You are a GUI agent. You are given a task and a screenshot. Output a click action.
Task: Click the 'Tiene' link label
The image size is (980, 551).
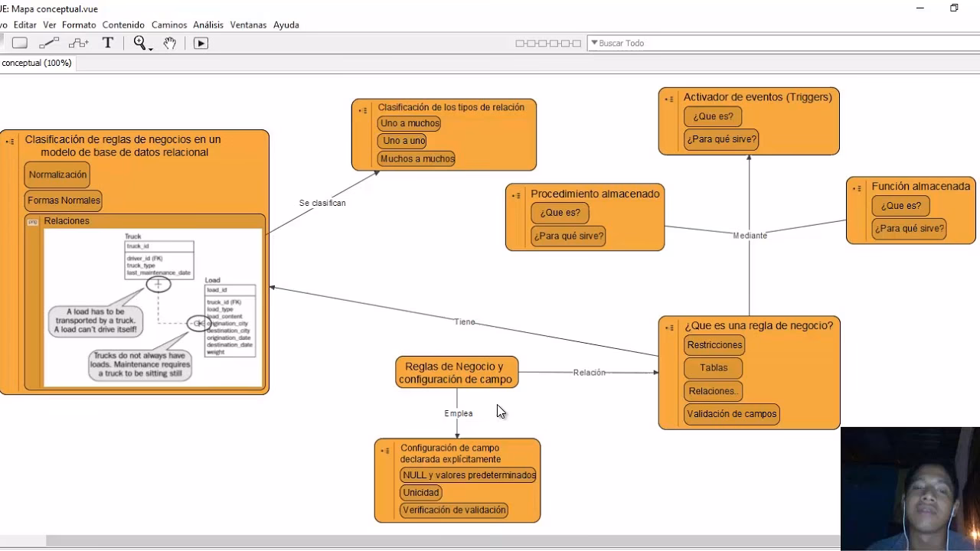pyautogui.click(x=465, y=322)
